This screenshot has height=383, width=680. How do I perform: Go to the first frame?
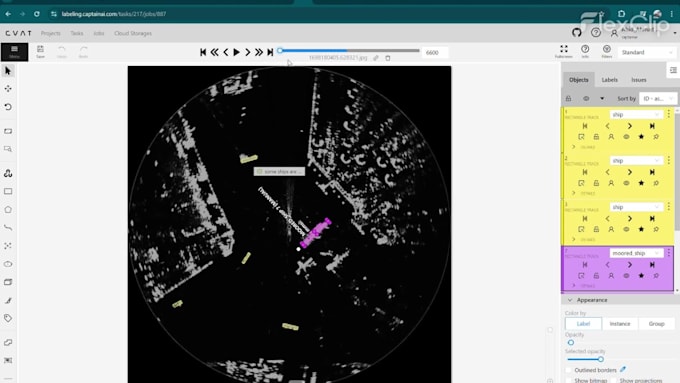point(203,52)
